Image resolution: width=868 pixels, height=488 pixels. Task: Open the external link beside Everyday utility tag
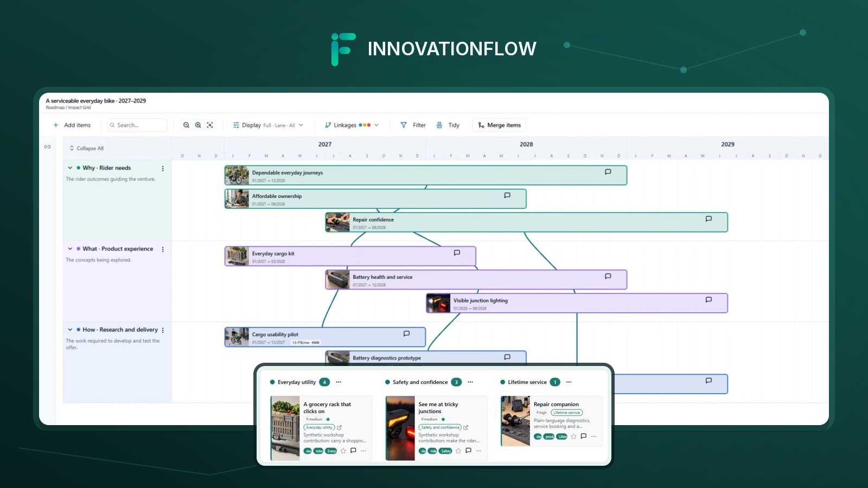(340, 427)
